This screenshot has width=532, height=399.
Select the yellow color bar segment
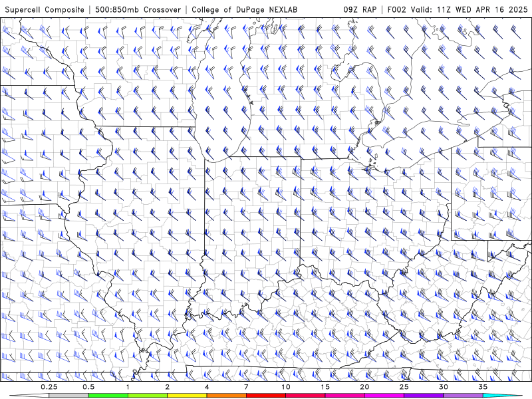click(x=187, y=396)
